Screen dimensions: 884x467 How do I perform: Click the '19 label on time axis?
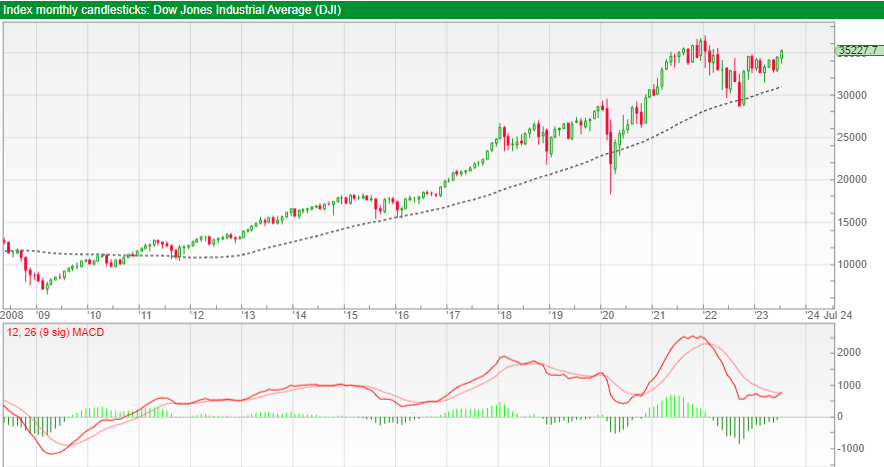[556, 315]
